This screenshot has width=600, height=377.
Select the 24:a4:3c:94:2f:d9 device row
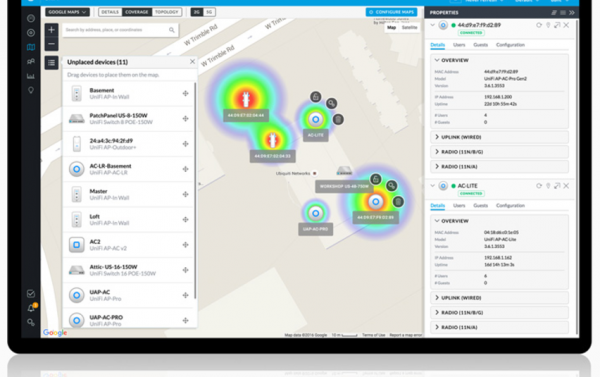coord(129,144)
